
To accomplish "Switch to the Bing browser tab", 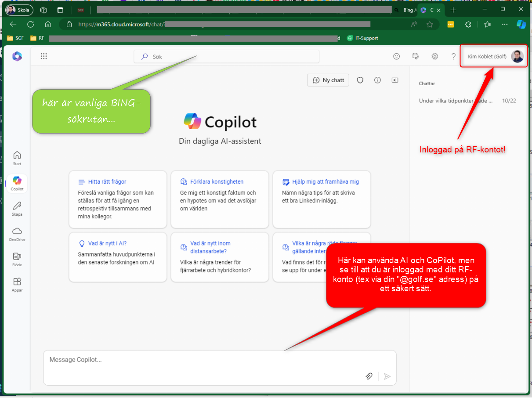I will 405,10.
